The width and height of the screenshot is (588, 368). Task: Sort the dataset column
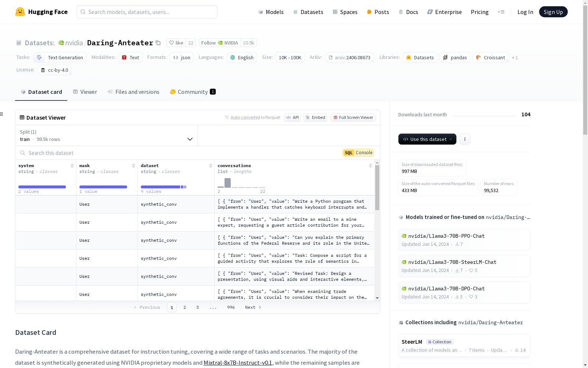(x=211, y=166)
